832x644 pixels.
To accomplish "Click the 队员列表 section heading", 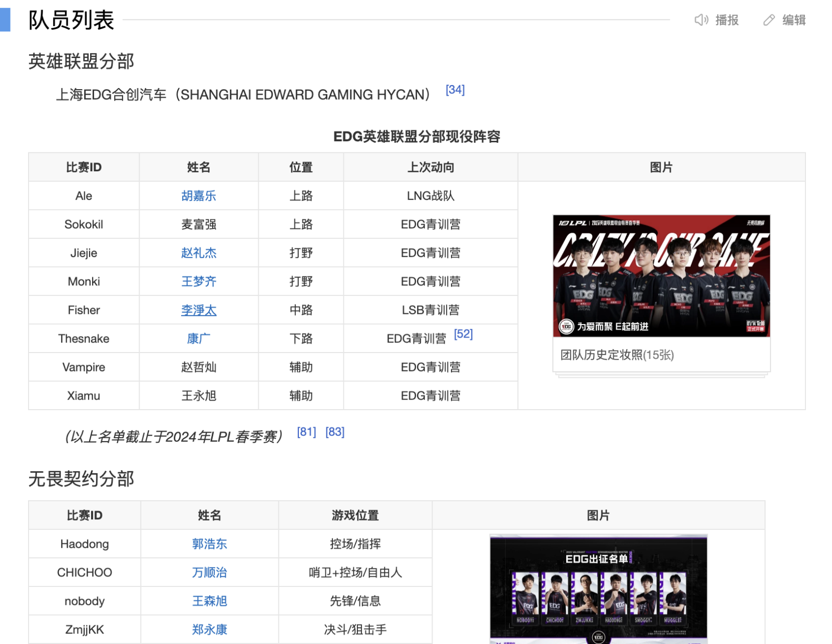I will click(72, 20).
